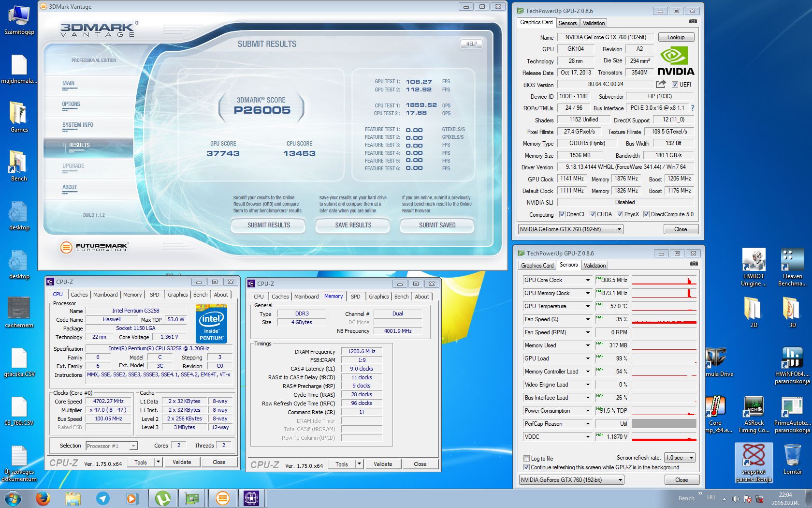812x508 pixels.
Task: Click the GPU Load sensor graph
Action: click(x=664, y=359)
